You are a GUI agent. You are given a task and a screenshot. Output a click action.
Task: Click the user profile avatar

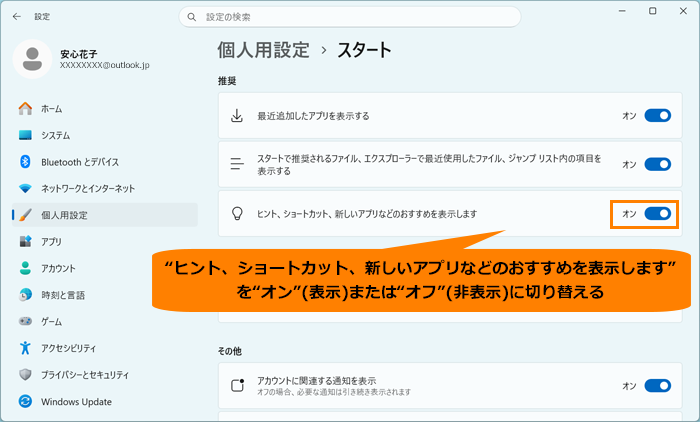(32, 59)
